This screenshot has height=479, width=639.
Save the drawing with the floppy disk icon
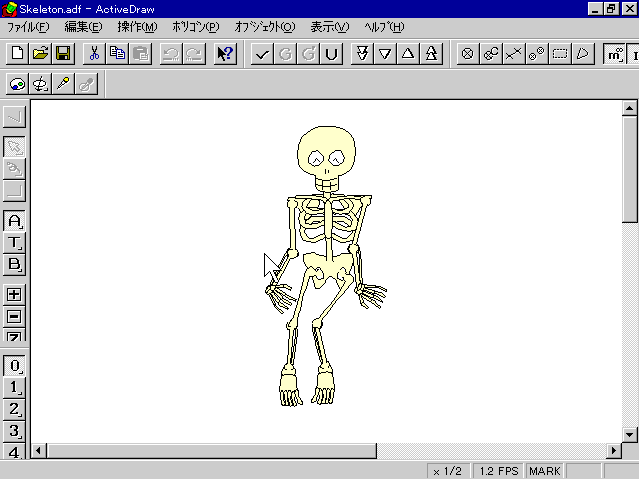click(63, 53)
